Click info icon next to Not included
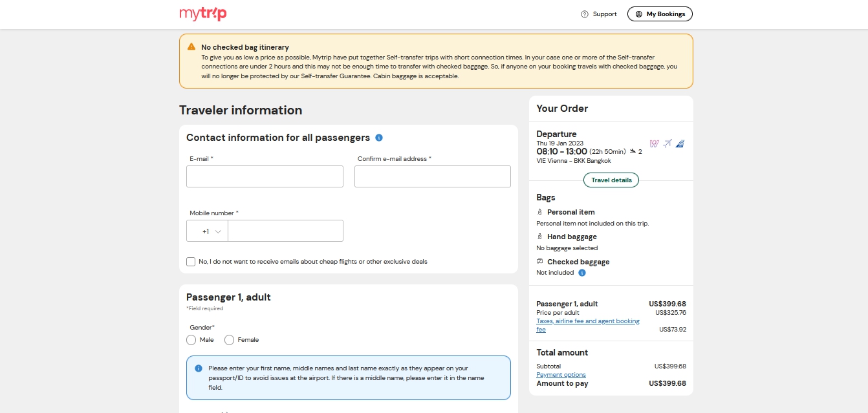The image size is (868, 413). [x=582, y=273]
